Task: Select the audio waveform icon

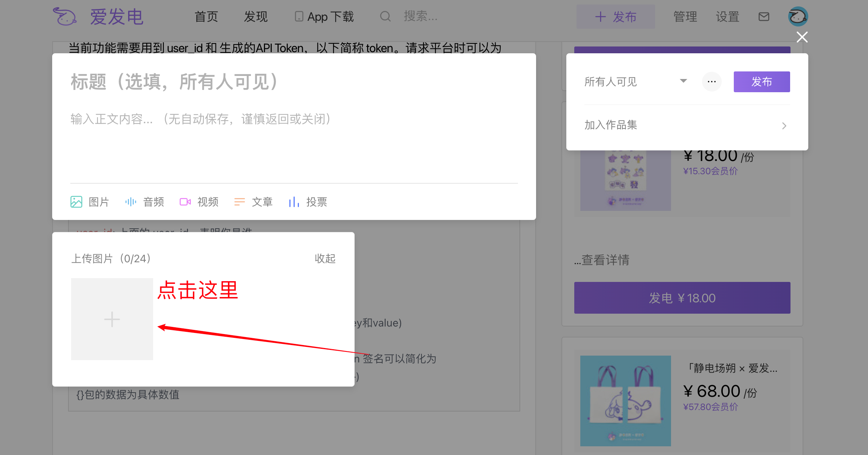Action: point(131,202)
